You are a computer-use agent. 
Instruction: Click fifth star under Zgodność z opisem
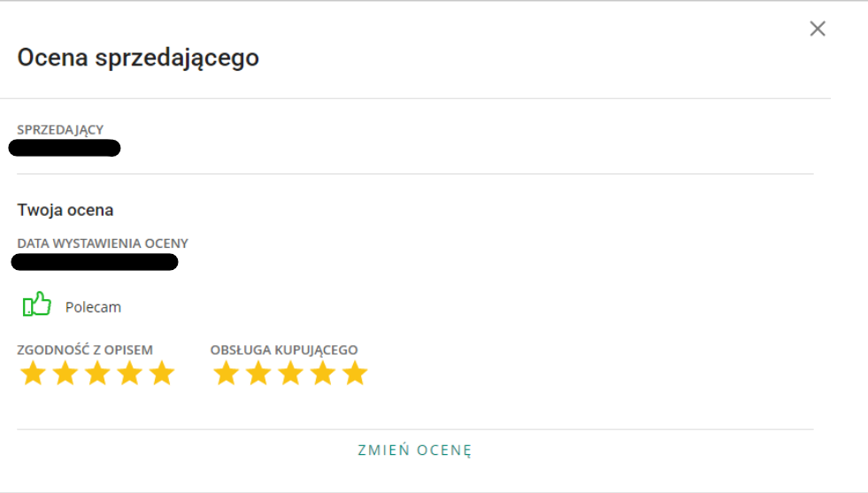(x=162, y=373)
